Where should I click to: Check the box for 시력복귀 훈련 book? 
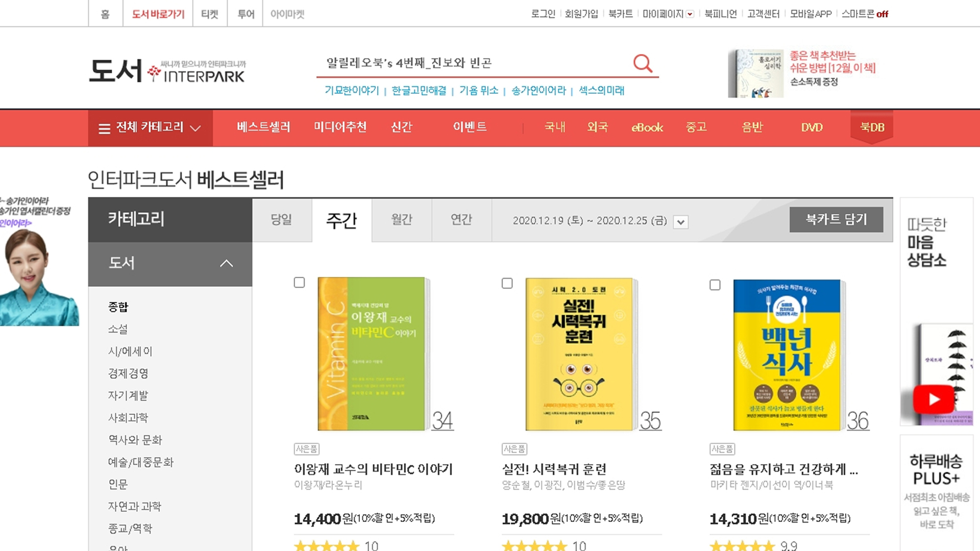507,283
